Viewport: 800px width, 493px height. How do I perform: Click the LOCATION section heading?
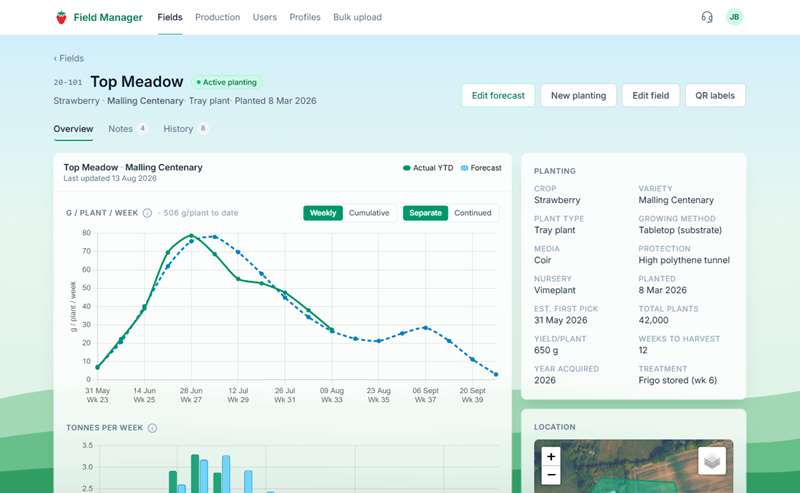(555, 427)
